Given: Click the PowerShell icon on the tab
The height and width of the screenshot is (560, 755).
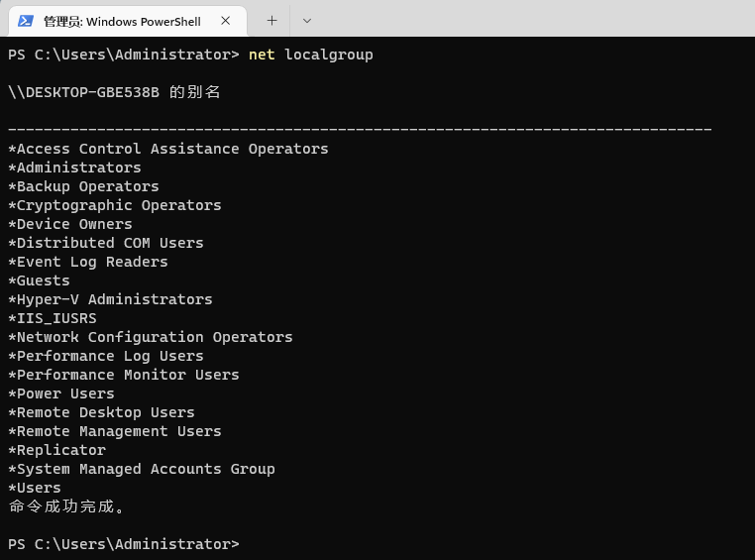Looking at the screenshot, I should coord(26,20).
